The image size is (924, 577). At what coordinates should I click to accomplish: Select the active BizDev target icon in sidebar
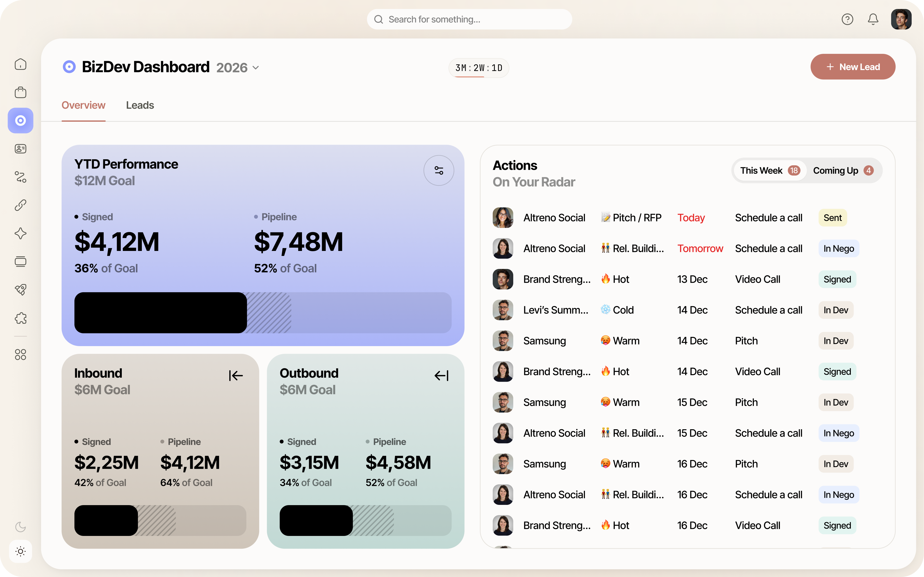coord(21,121)
